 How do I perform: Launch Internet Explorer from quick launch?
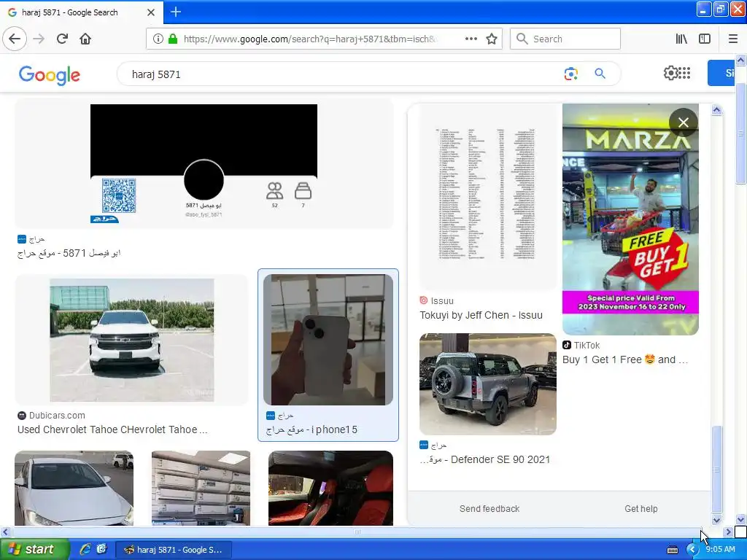pos(85,549)
